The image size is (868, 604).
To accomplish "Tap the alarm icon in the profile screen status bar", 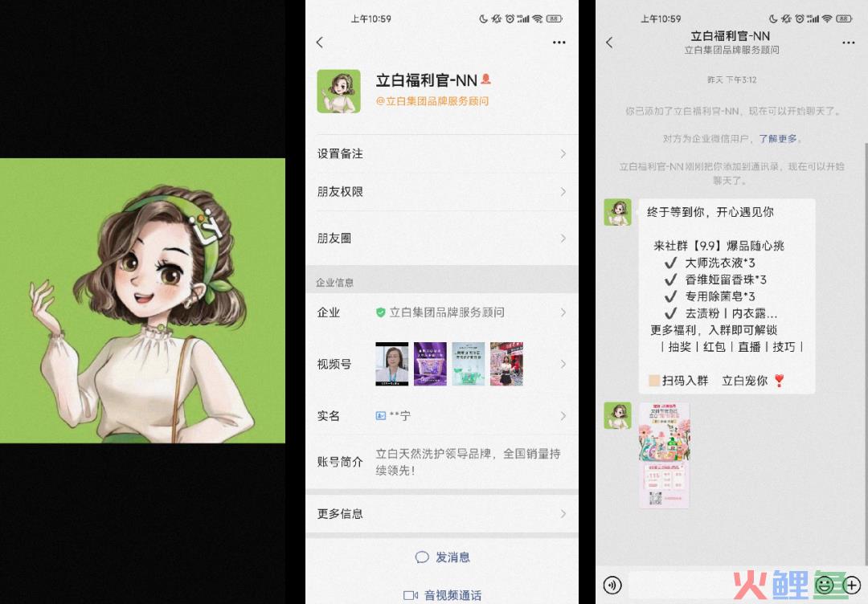I will point(510,18).
